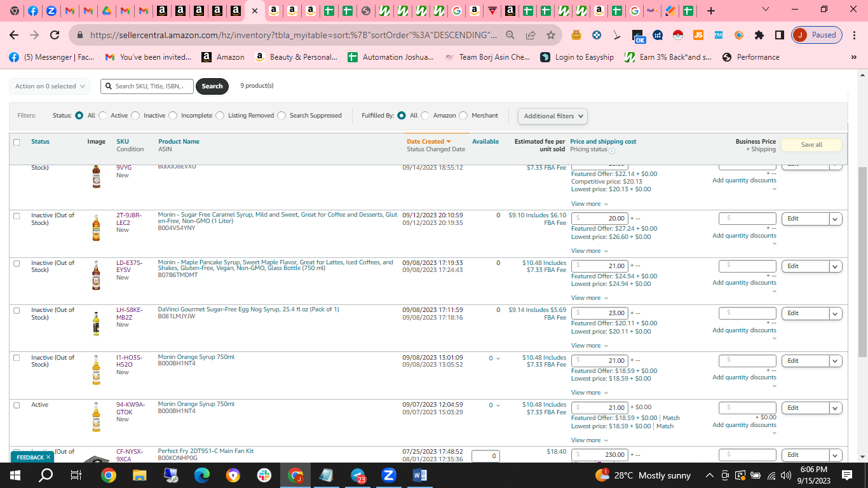Open the FBA extension icon
Image resolution: width=868 pixels, height=488 pixels.
[x=719, y=35]
